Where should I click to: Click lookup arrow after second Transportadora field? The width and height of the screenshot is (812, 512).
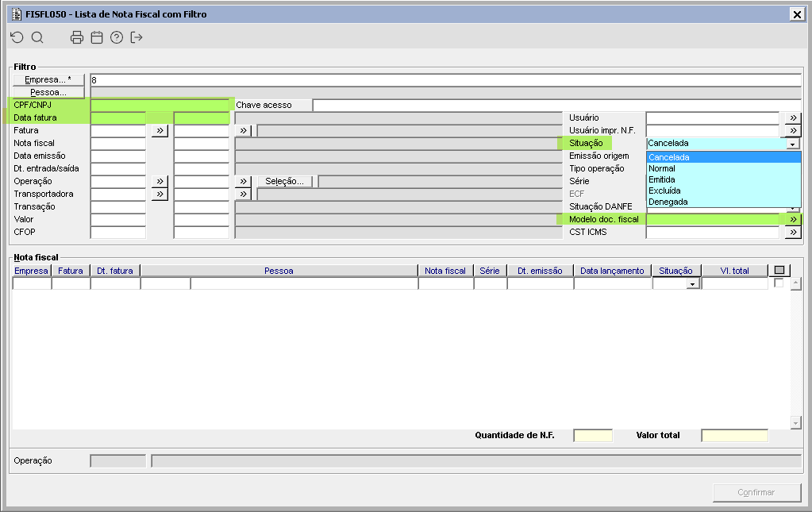click(x=243, y=194)
